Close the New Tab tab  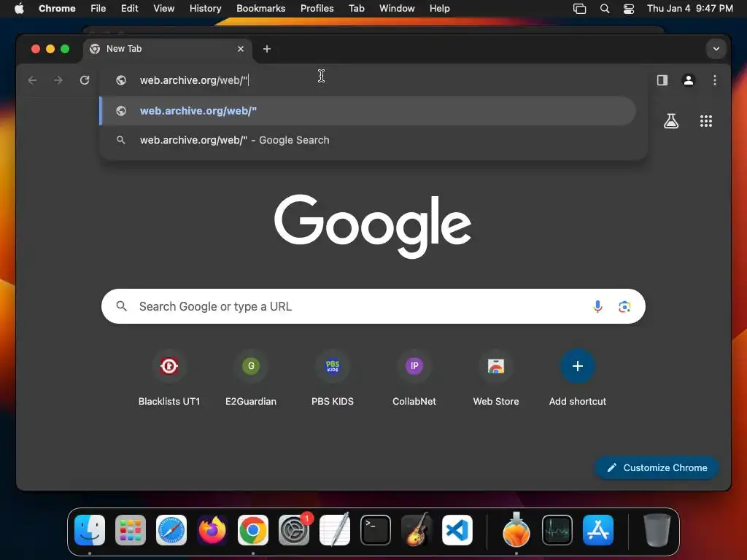241,49
